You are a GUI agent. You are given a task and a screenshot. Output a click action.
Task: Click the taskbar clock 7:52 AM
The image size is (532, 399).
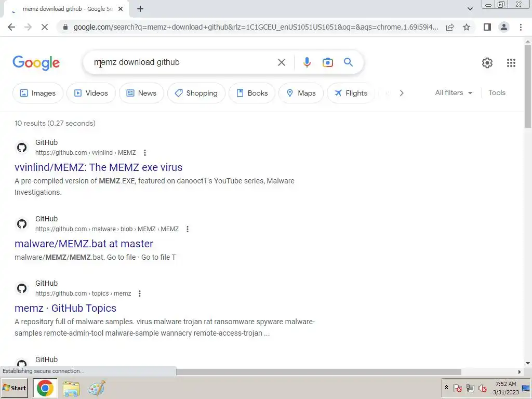pyautogui.click(x=506, y=384)
